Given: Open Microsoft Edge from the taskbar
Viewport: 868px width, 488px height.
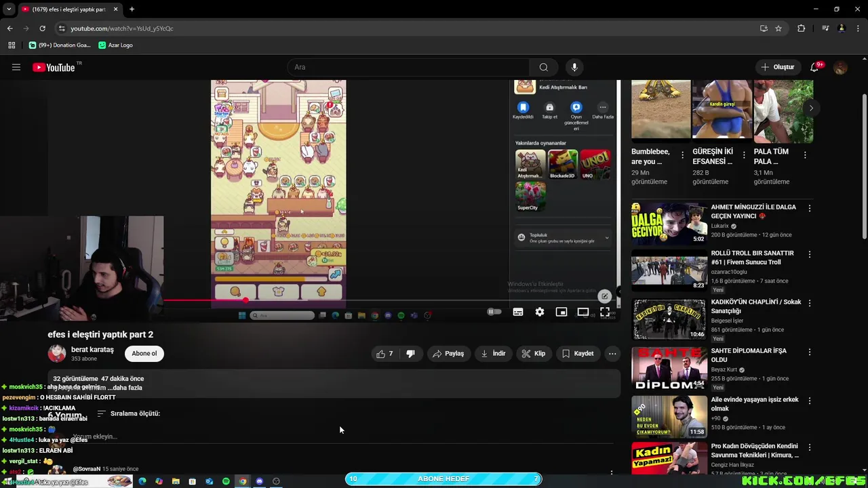Looking at the screenshot, I should 142,481.
